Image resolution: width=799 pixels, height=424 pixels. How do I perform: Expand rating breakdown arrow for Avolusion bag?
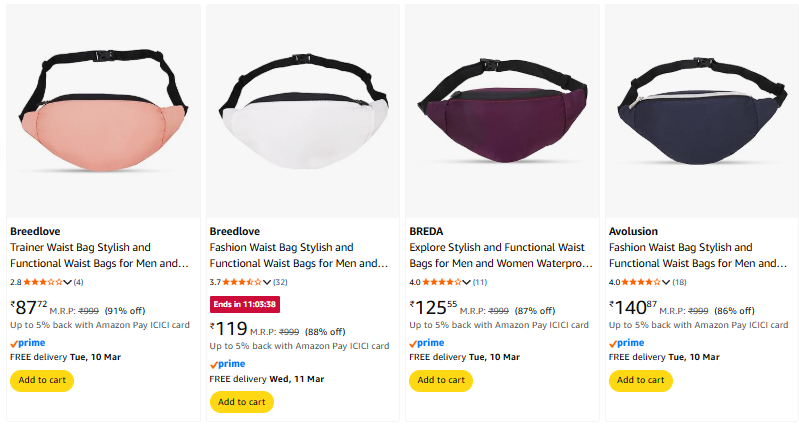pyautogui.click(x=667, y=282)
